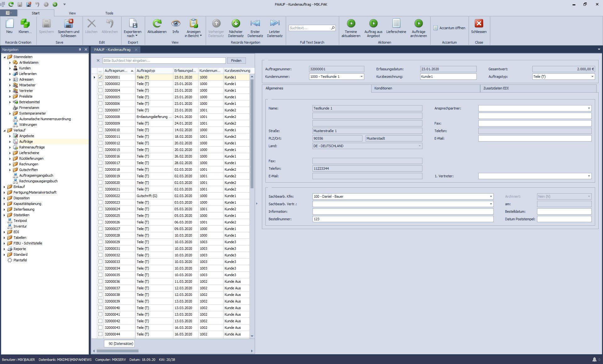The image size is (603, 364).
Task: Open Accantum via the Accantum öffnen icon
Action: click(449, 28)
